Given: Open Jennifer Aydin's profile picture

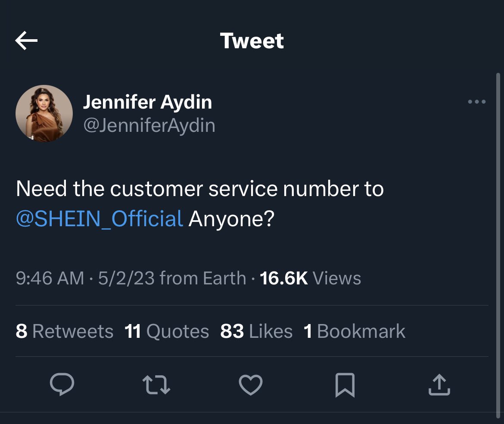Looking at the screenshot, I should tap(44, 113).
